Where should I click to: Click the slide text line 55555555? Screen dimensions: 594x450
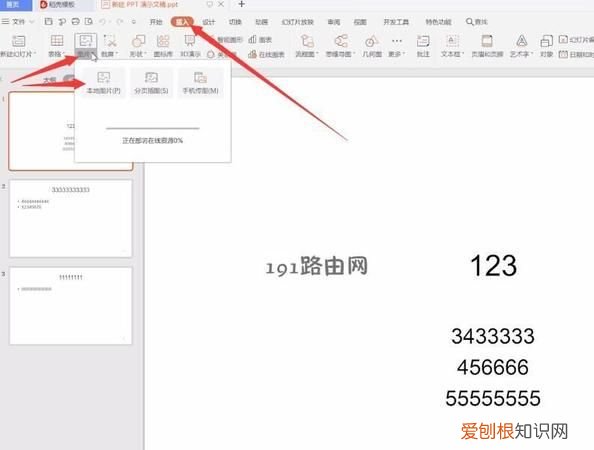coord(492,398)
